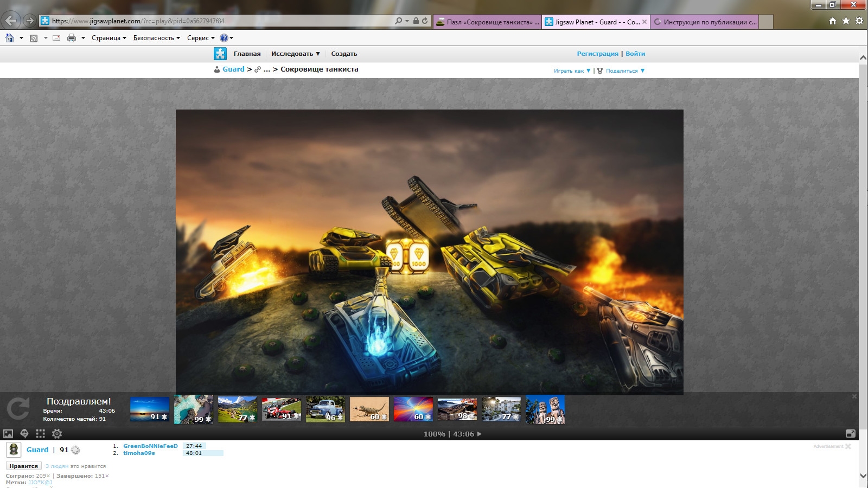Viewport: 868px width, 488px height.
Task: Open the GreenBoNNieFeeD player profile link
Action: pos(150,446)
